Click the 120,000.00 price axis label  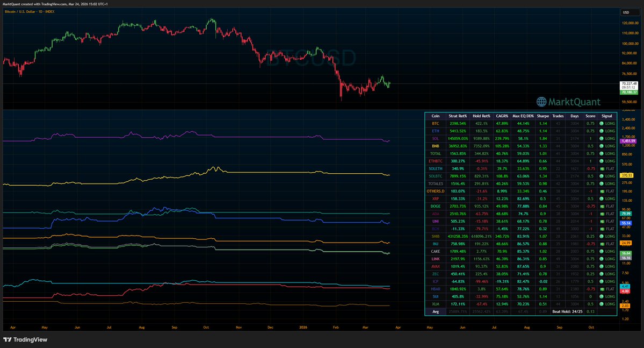coord(630,23)
